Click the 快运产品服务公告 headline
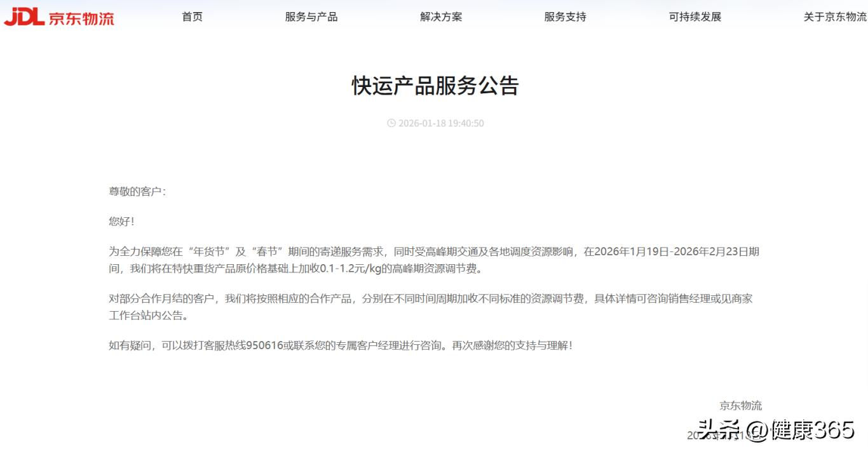This screenshot has width=868, height=454. click(x=435, y=86)
